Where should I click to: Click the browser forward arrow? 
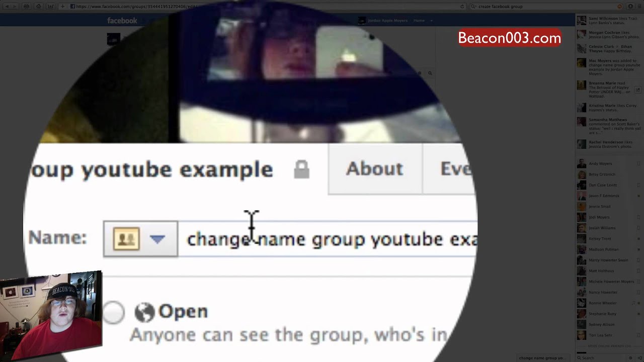pos(16,7)
